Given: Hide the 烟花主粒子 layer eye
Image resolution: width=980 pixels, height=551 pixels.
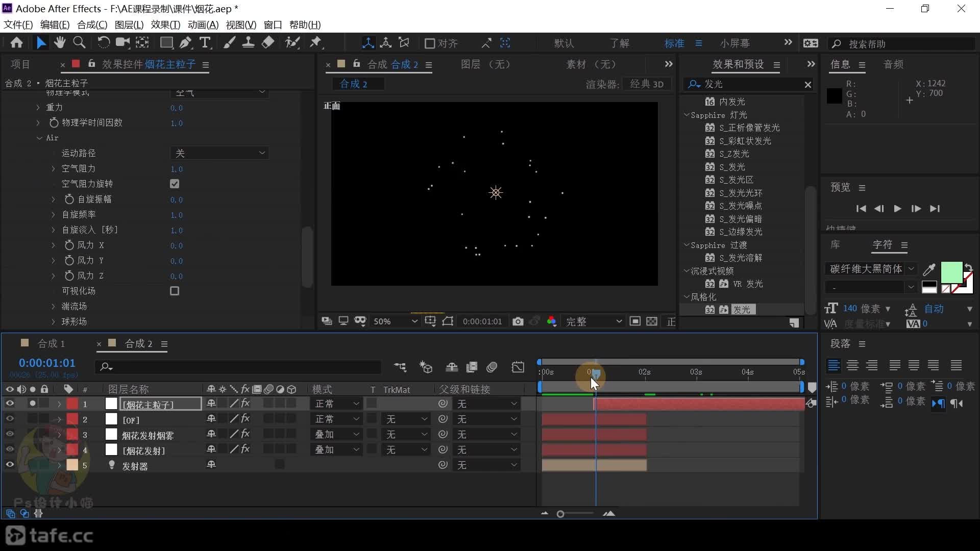Looking at the screenshot, I should [x=10, y=404].
